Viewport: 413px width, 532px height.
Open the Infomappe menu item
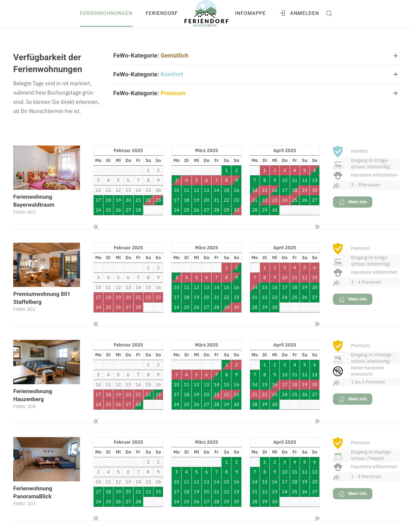[250, 13]
